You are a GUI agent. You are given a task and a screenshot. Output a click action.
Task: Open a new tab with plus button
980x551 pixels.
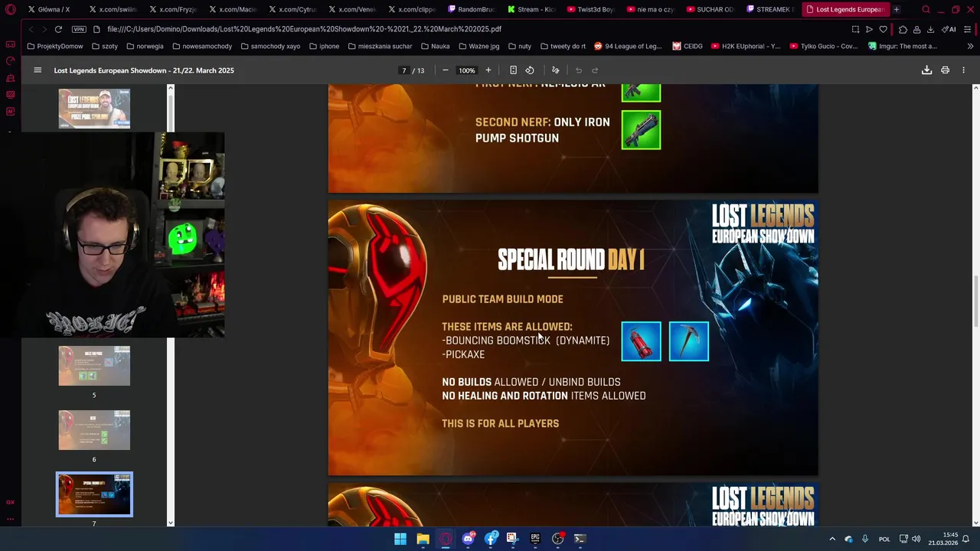896,9
